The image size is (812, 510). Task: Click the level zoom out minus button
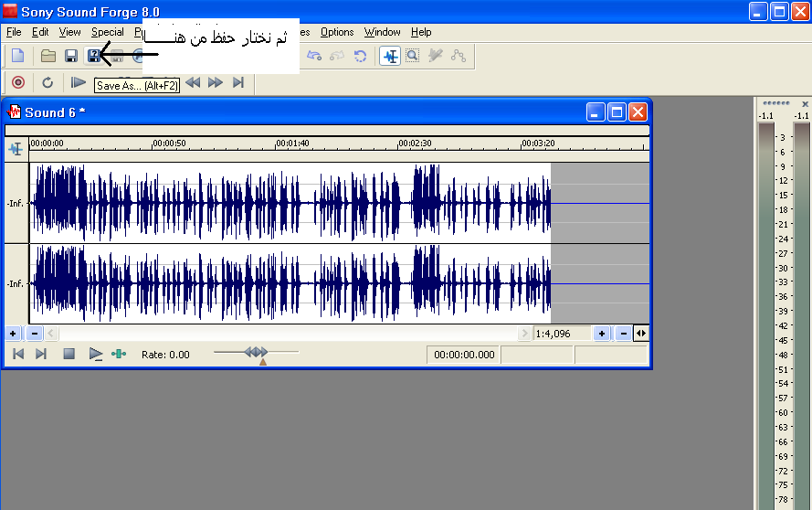point(35,334)
